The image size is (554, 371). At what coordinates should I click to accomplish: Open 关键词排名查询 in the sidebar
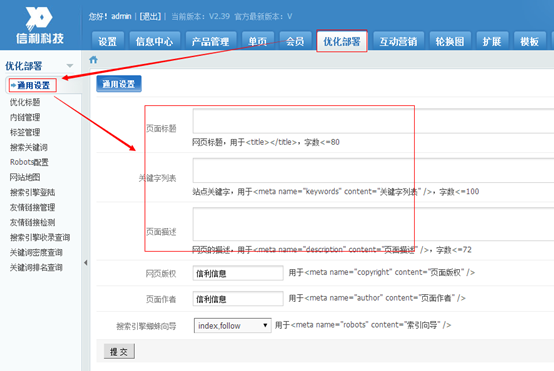pos(36,267)
